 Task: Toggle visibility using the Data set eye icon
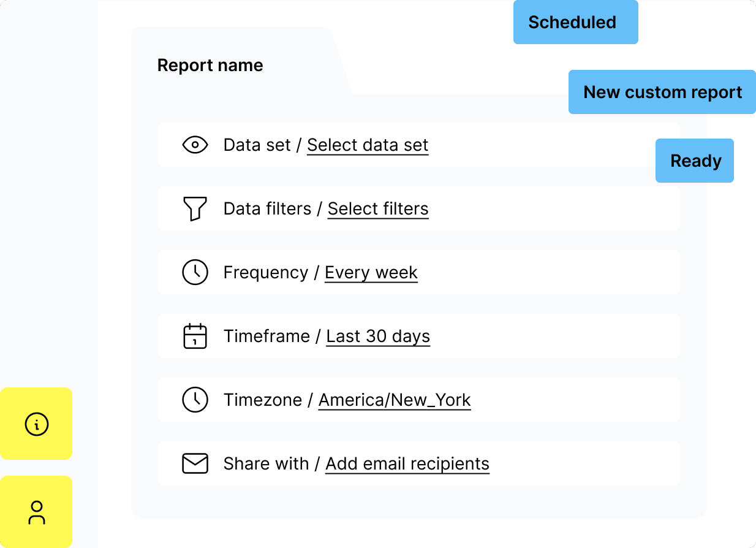click(x=195, y=145)
